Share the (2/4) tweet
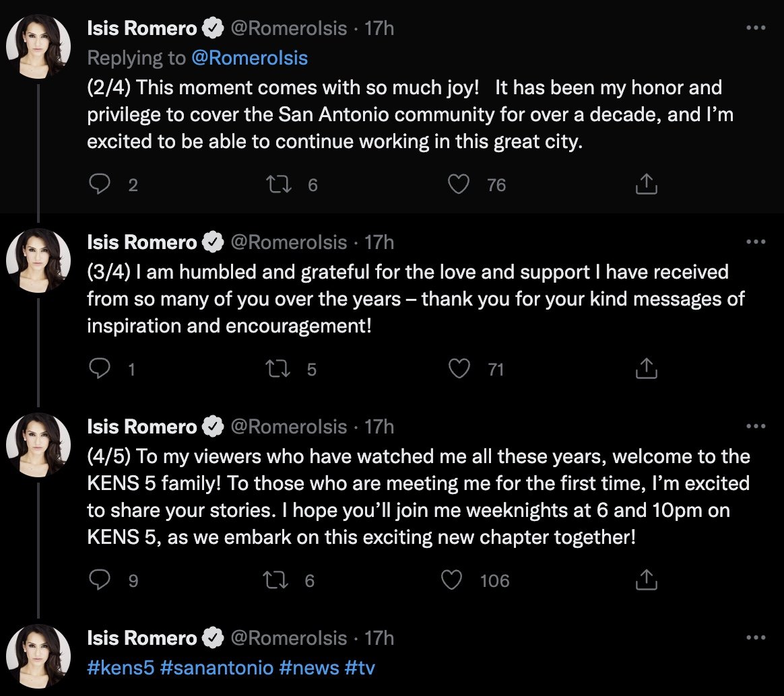 [x=646, y=184]
